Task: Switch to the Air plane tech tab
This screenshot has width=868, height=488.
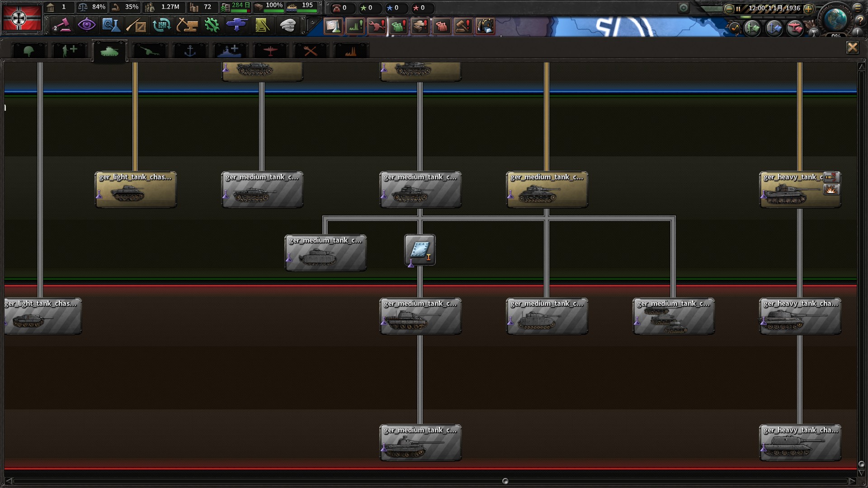Action: pos(270,51)
